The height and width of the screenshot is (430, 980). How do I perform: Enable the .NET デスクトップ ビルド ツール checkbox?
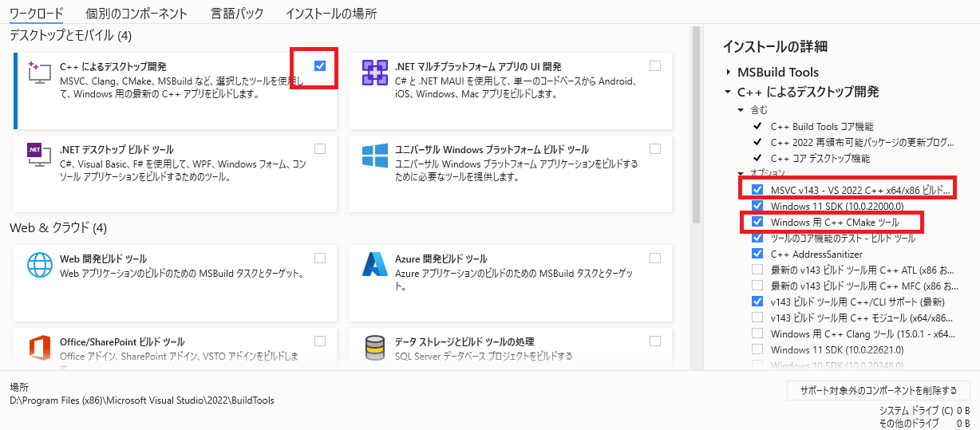[x=320, y=148]
